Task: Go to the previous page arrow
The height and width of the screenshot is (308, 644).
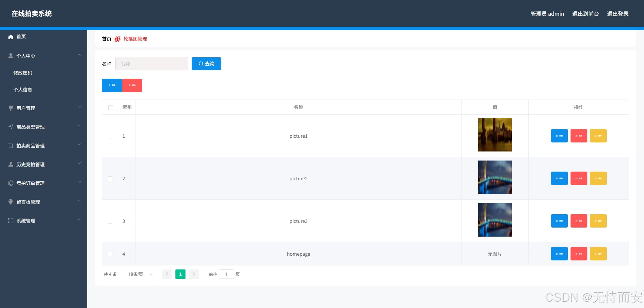Action: (x=167, y=274)
